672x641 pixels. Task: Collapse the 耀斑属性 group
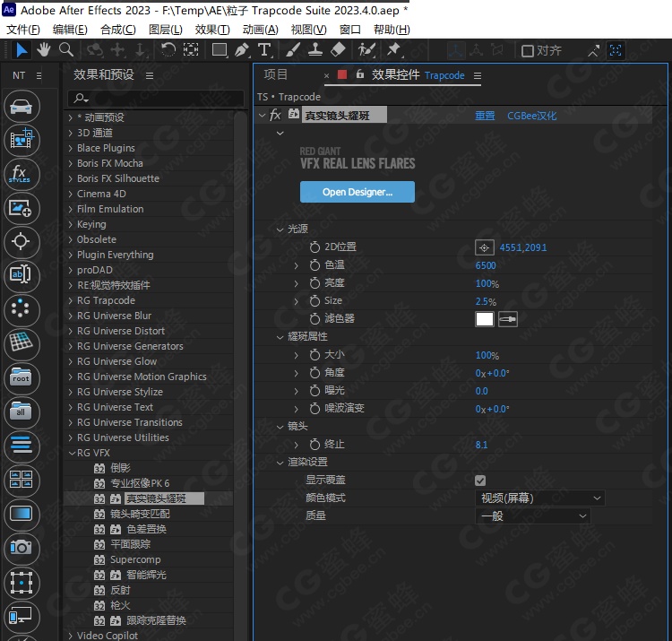pos(280,337)
